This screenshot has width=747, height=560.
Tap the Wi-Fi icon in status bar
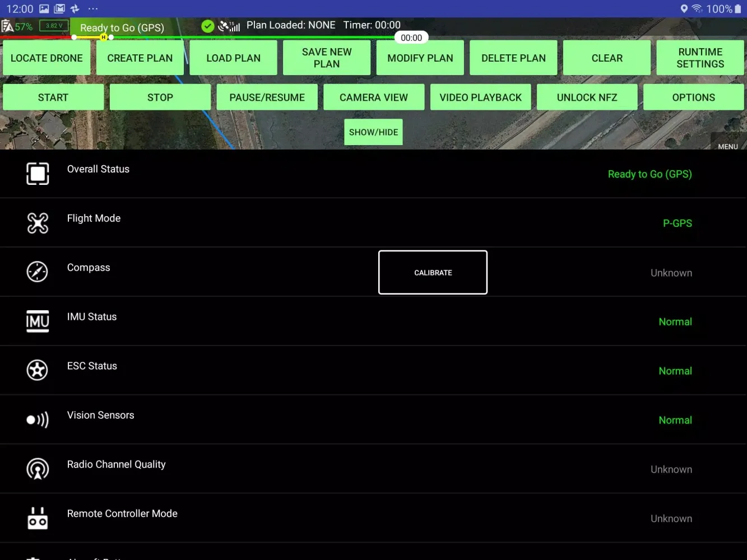coord(697,9)
